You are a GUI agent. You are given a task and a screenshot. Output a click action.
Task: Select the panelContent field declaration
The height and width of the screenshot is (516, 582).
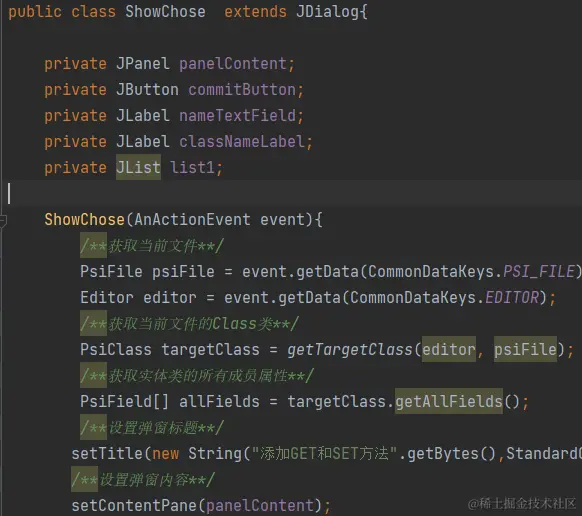169,64
